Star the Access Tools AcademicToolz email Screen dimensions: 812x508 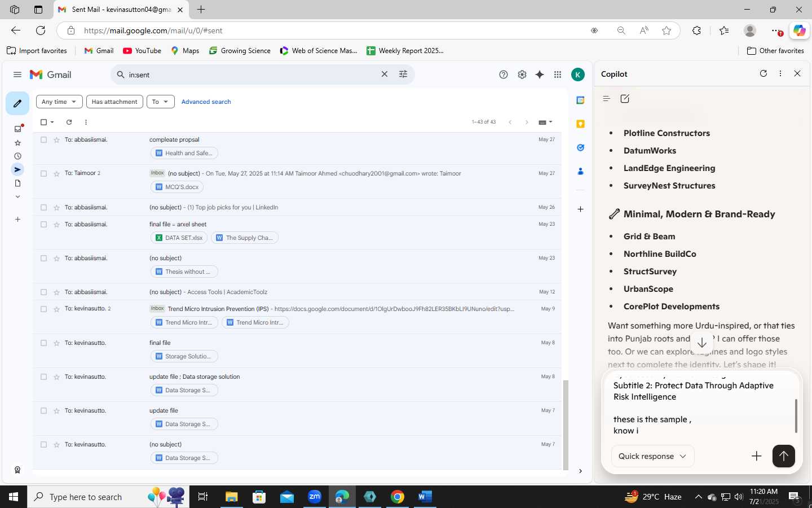coord(56,292)
